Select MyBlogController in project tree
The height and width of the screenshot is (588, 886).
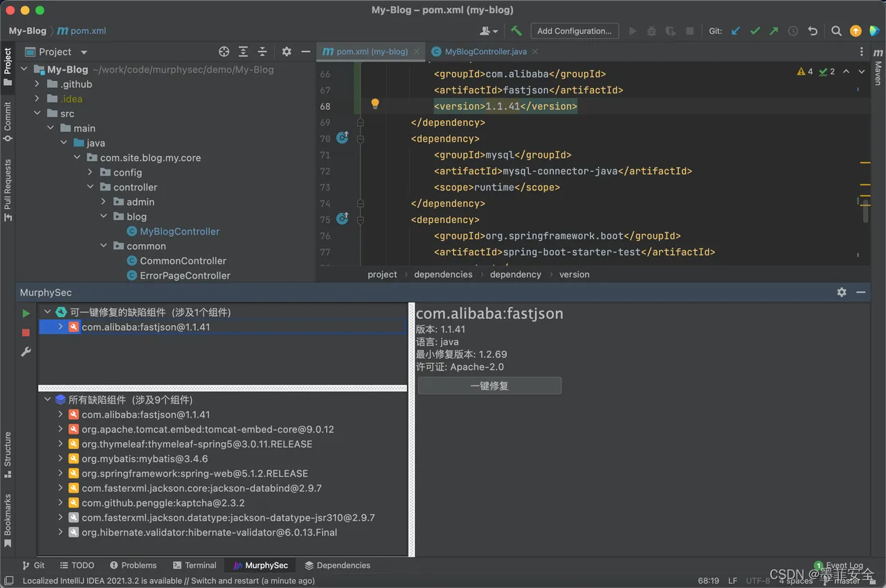tap(179, 231)
